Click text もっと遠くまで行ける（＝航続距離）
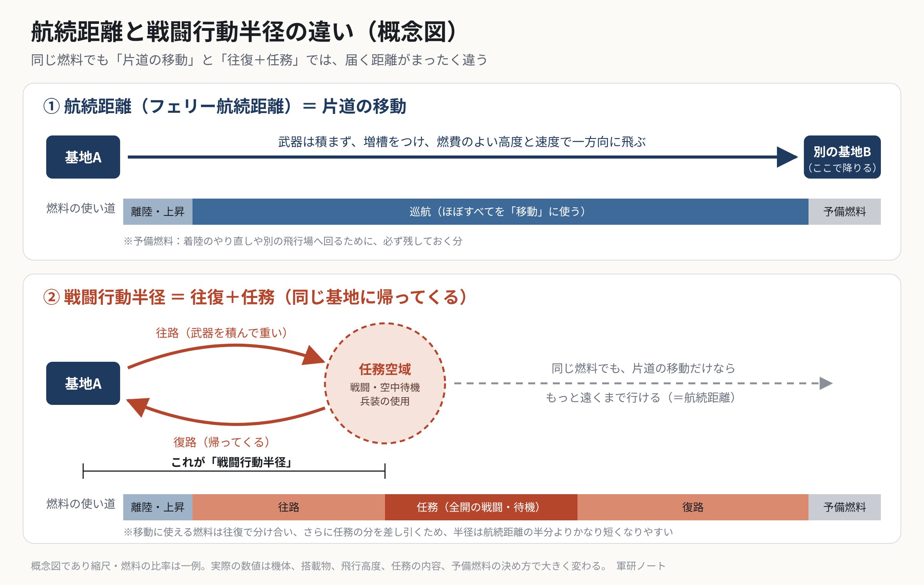Viewport: 924px width, 585px height. pyautogui.click(x=641, y=398)
